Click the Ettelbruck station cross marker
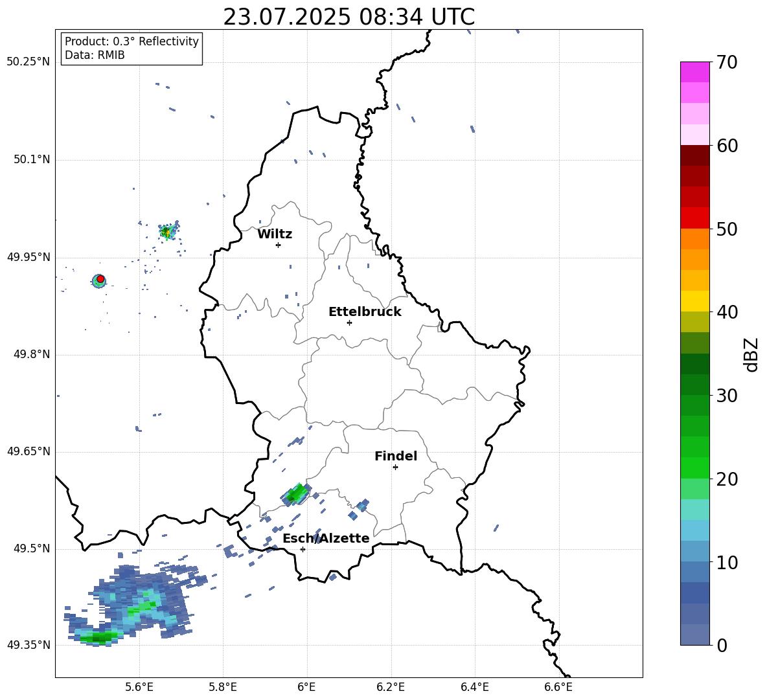The width and height of the screenshot is (767, 700). coord(349,322)
